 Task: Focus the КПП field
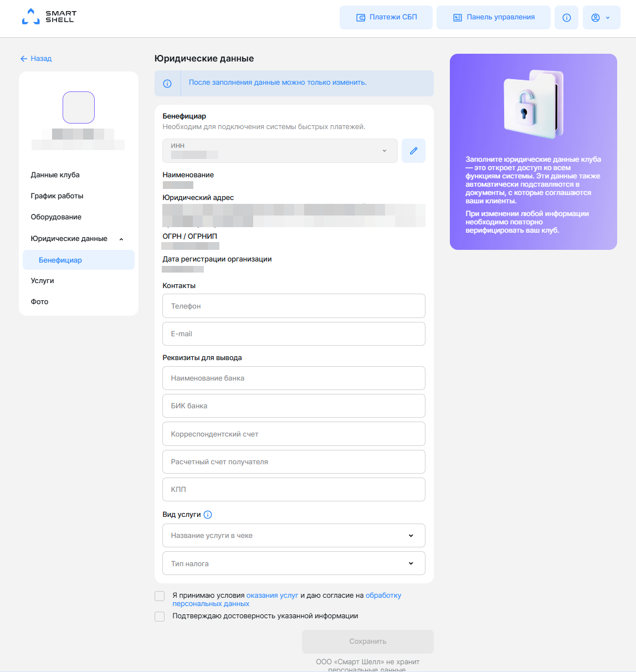pyautogui.click(x=294, y=489)
